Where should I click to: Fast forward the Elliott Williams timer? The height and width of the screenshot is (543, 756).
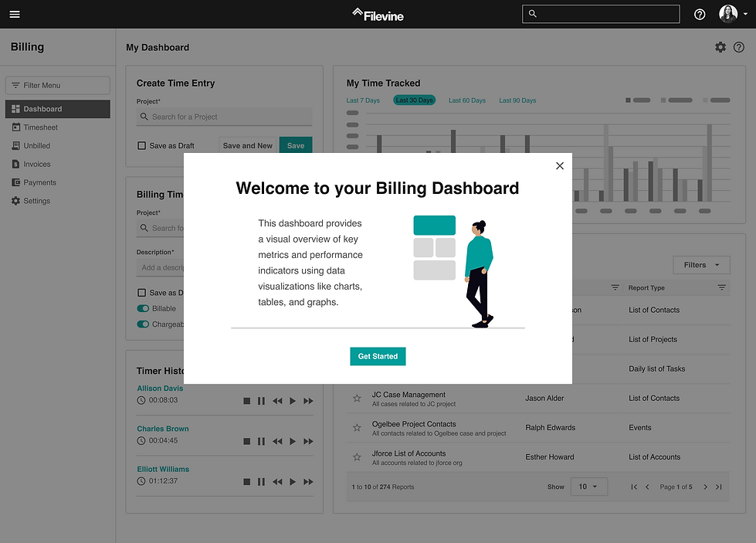point(309,482)
